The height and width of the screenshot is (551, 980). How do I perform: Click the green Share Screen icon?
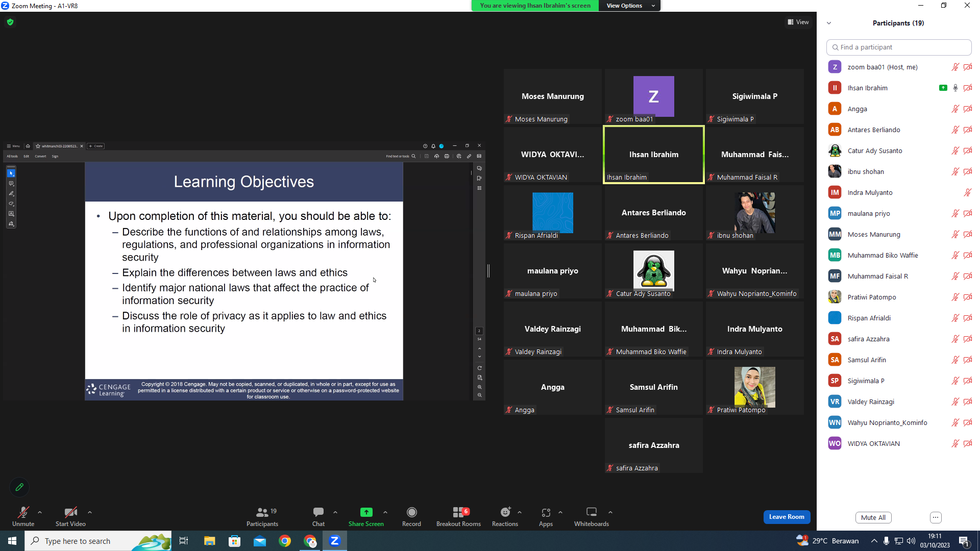[x=366, y=512]
